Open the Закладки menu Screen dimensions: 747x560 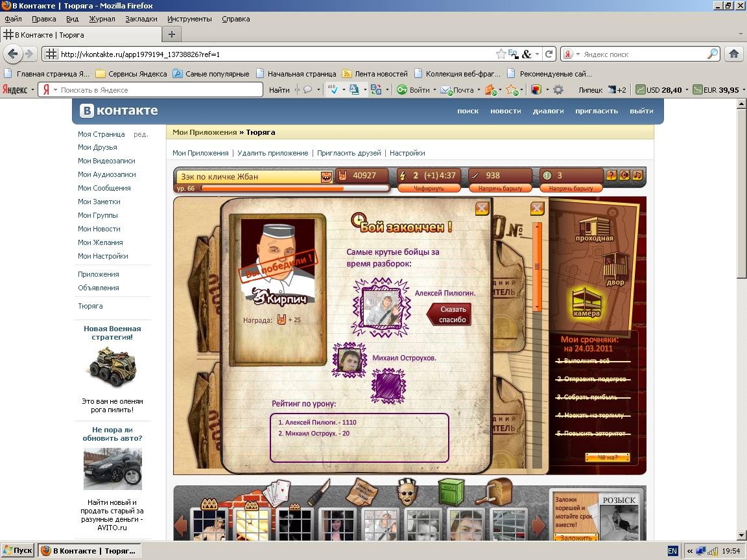[x=141, y=19]
